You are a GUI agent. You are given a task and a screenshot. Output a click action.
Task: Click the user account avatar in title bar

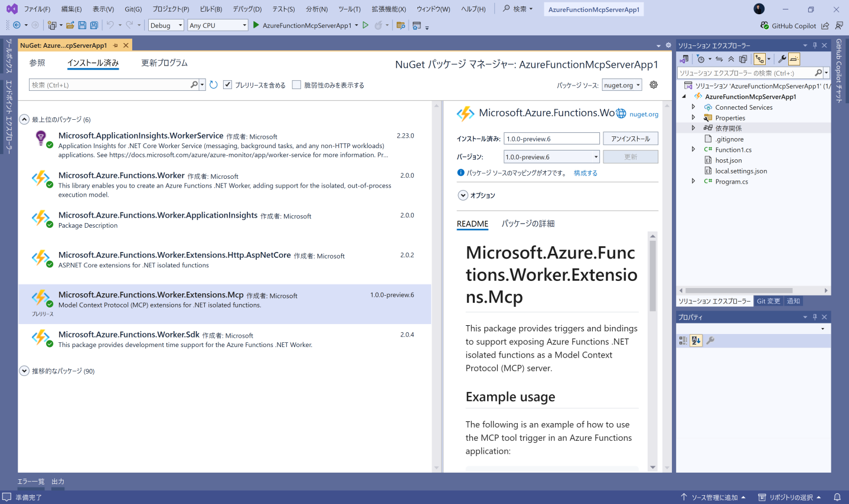pos(759,9)
